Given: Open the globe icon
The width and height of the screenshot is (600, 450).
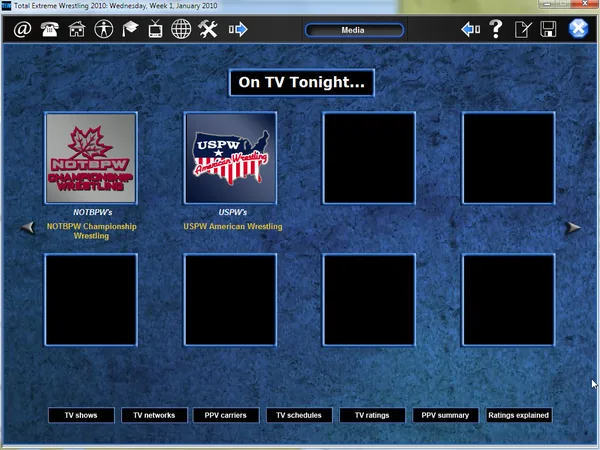Looking at the screenshot, I should tap(181, 29).
